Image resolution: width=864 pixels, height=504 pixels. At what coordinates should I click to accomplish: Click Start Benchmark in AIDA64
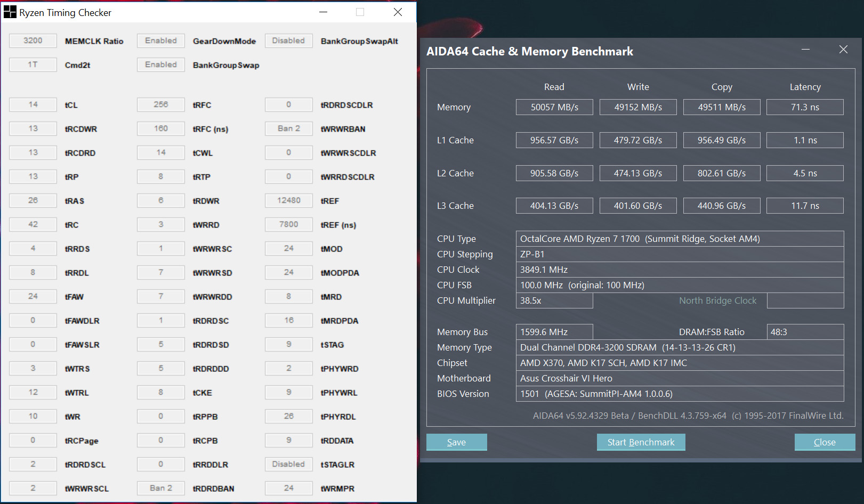click(641, 442)
